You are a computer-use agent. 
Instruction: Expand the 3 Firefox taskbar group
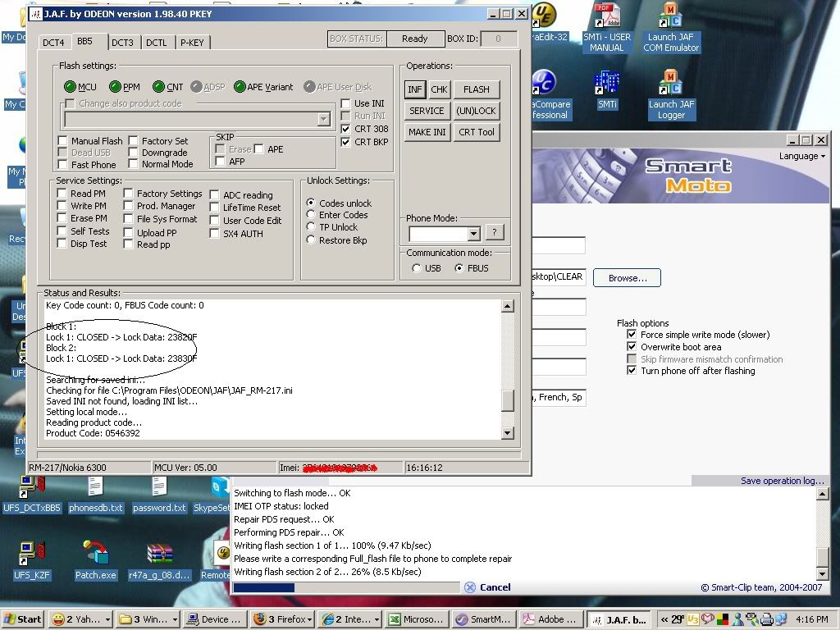[x=309, y=619]
